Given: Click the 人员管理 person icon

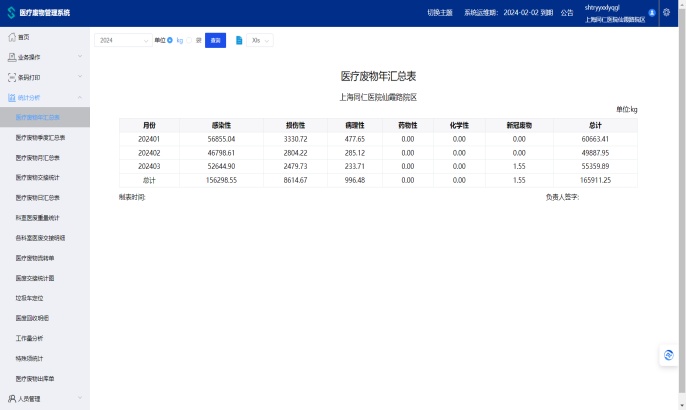Looking at the screenshot, I should [x=12, y=399].
